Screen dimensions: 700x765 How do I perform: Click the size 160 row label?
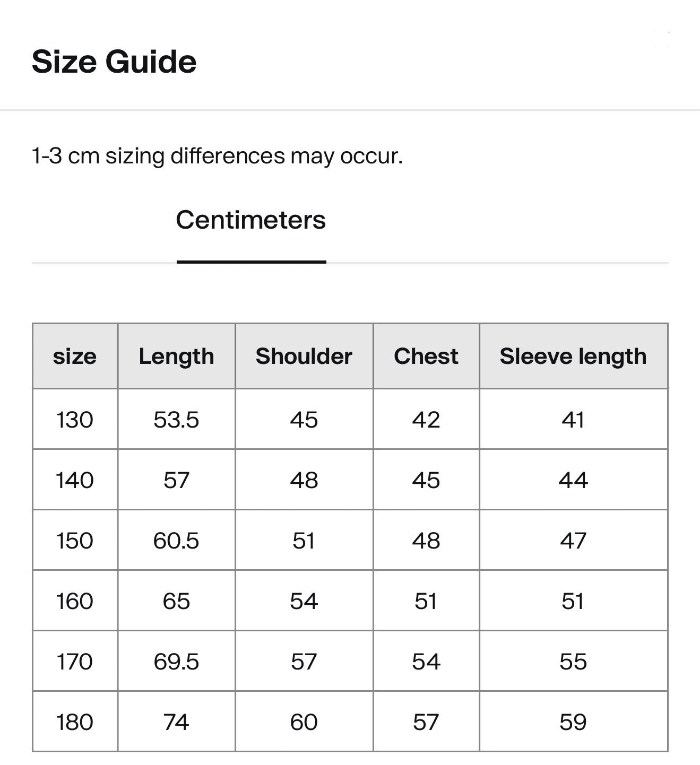click(x=75, y=601)
